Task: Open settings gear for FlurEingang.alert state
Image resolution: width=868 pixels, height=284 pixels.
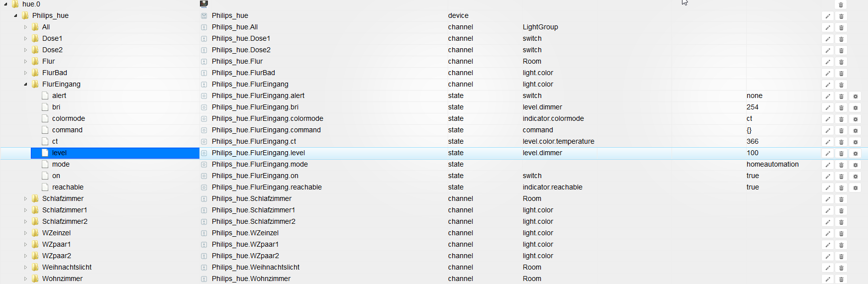Action: tap(856, 96)
